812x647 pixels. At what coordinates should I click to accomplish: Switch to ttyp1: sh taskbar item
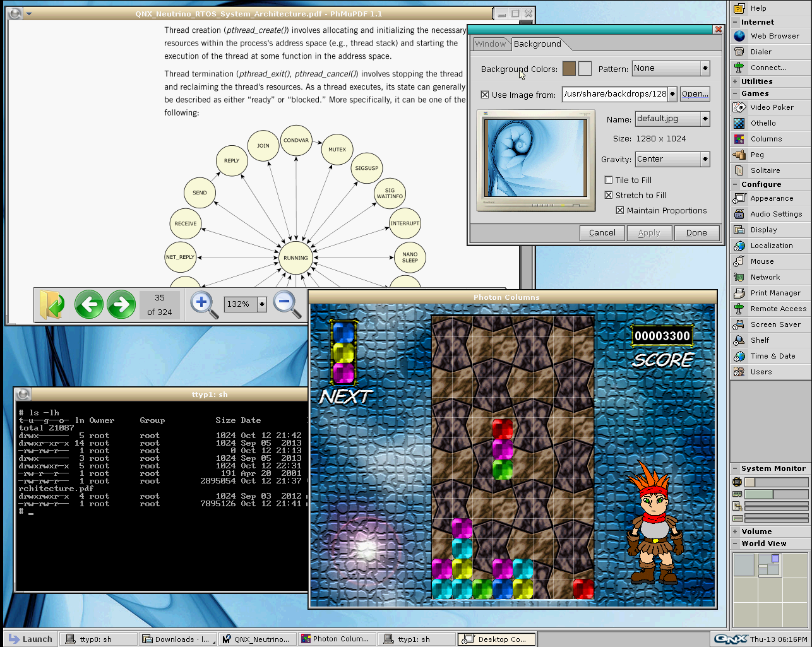pos(417,639)
